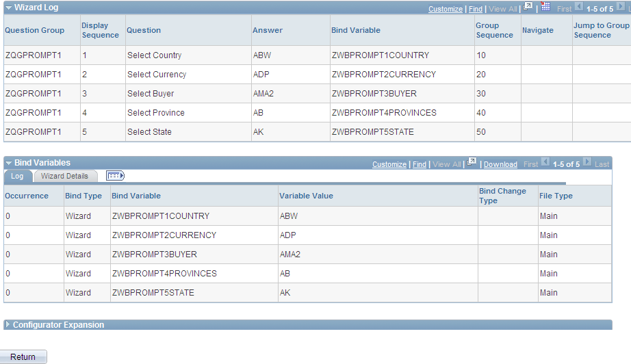This screenshot has height=364, width=631.
Task: Click ZWBPROMPT3BUYER in the Wizard Log grid
Action: [x=374, y=94]
